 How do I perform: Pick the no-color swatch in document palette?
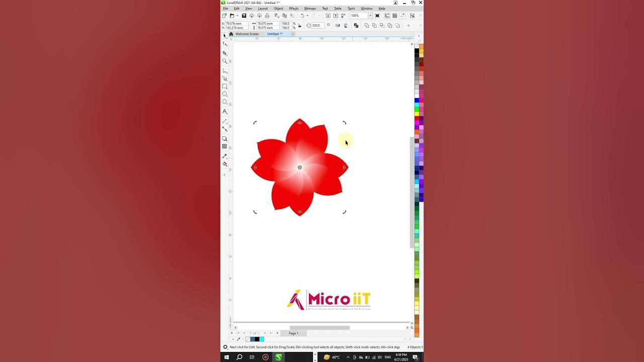pyautogui.click(x=248, y=339)
